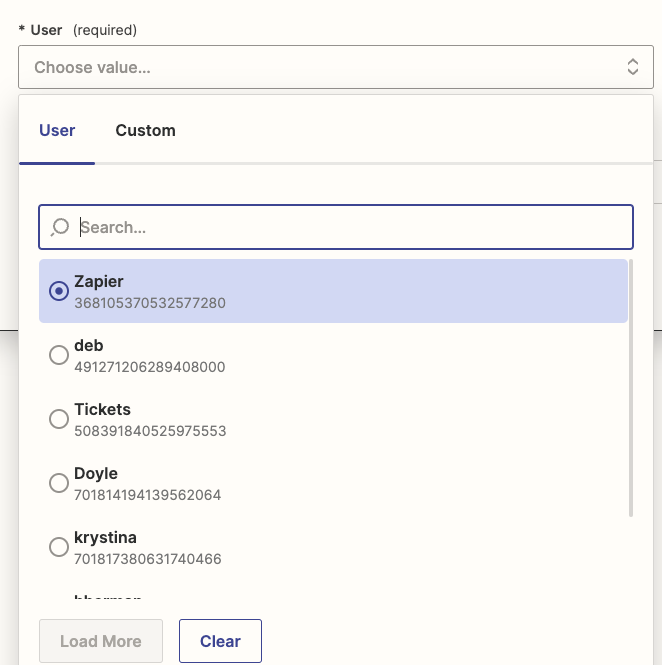662x665 pixels.
Task: Click the krystina user name text
Action: coord(105,537)
